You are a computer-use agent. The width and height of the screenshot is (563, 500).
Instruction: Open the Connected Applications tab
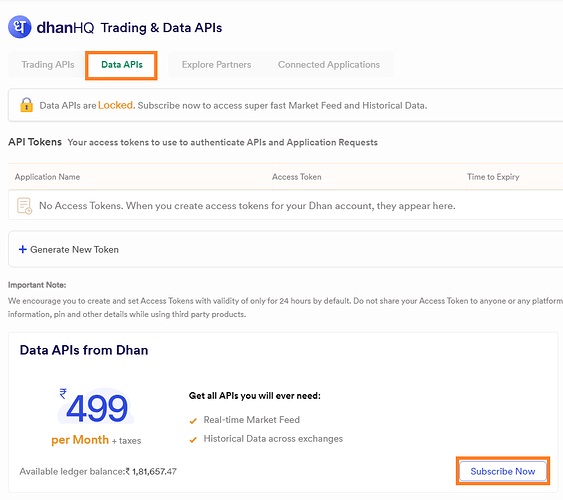point(329,65)
